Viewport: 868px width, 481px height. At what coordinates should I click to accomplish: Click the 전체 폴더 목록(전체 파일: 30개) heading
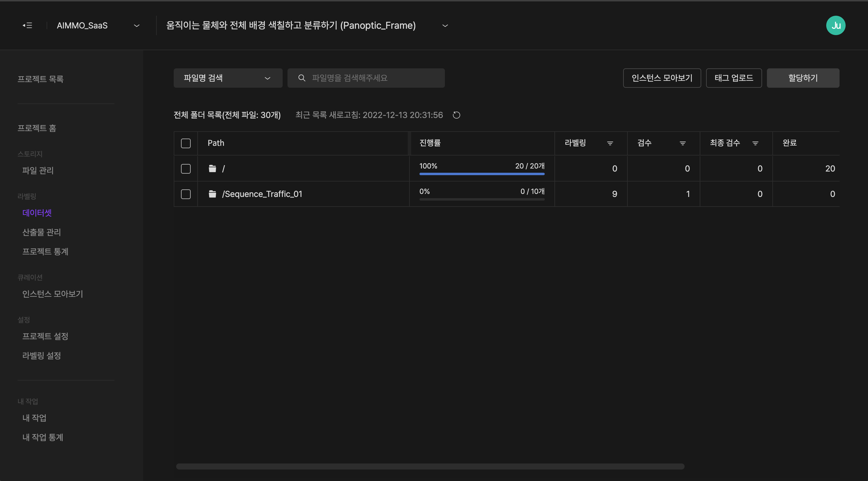227,115
